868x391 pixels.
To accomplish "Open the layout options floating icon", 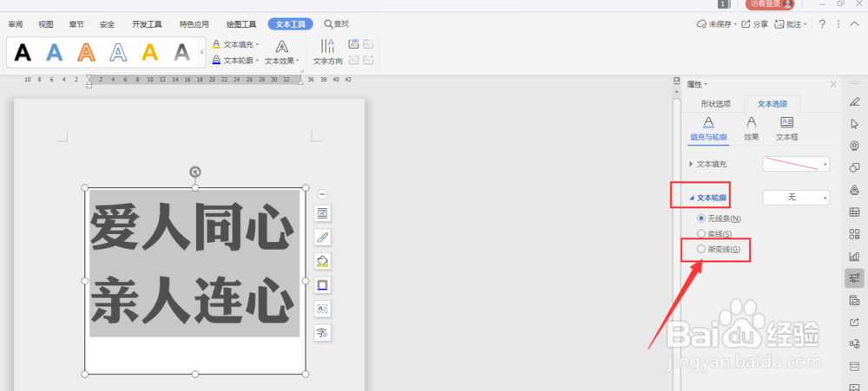I will point(323,213).
